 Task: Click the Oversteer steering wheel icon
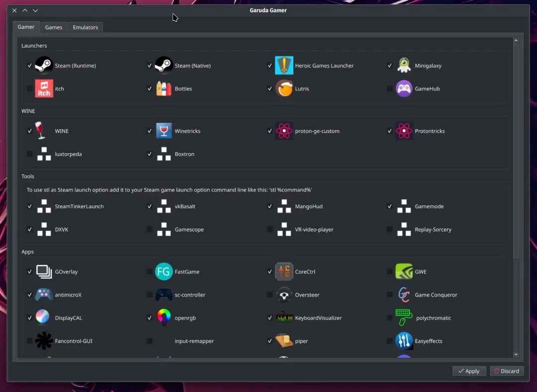click(284, 295)
